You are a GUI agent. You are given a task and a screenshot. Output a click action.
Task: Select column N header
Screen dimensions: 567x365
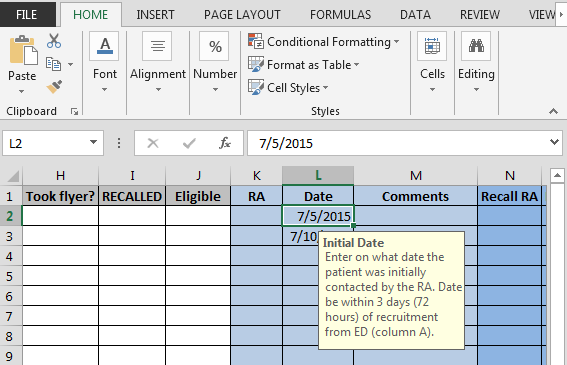tap(510, 176)
